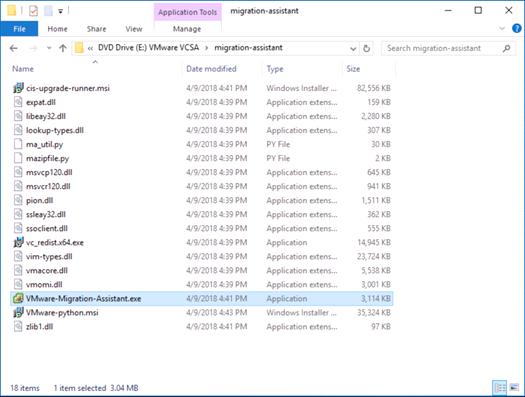Image resolution: width=525 pixels, height=397 pixels.
Task: Click the VMware-python.msi installer icon
Action: point(18,313)
